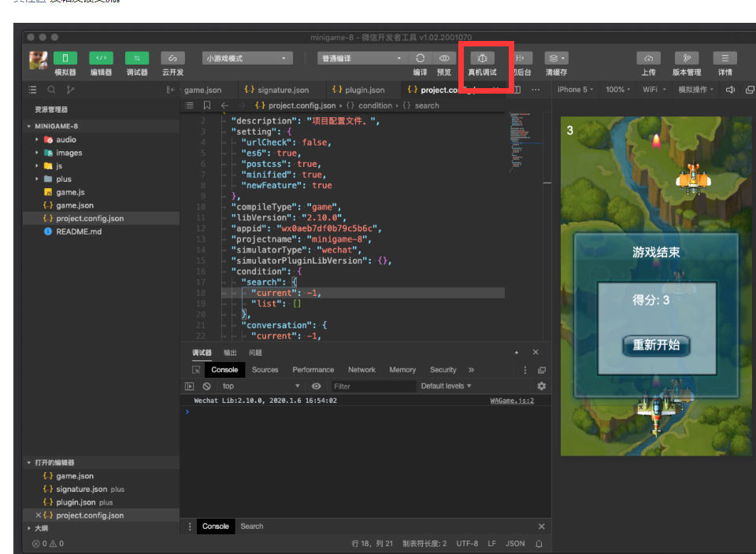This screenshot has width=756, height=554.
Task: Switch to the Search drawer tab
Action: pyautogui.click(x=252, y=526)
